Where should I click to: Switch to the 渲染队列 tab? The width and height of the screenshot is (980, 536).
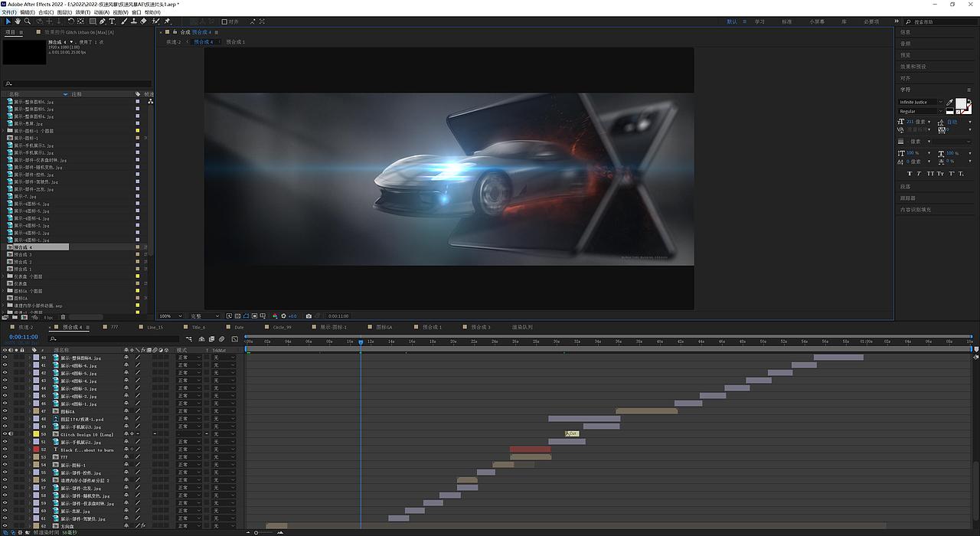click(522, 327)
